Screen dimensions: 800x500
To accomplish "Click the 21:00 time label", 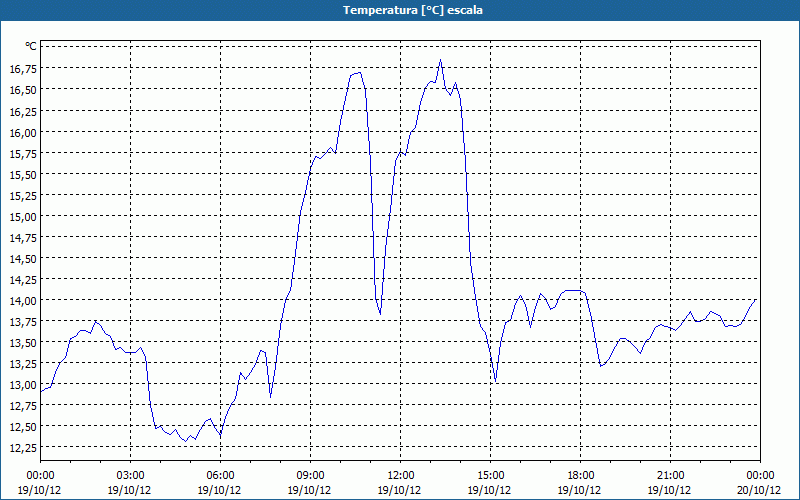I will tap(670, 476).
